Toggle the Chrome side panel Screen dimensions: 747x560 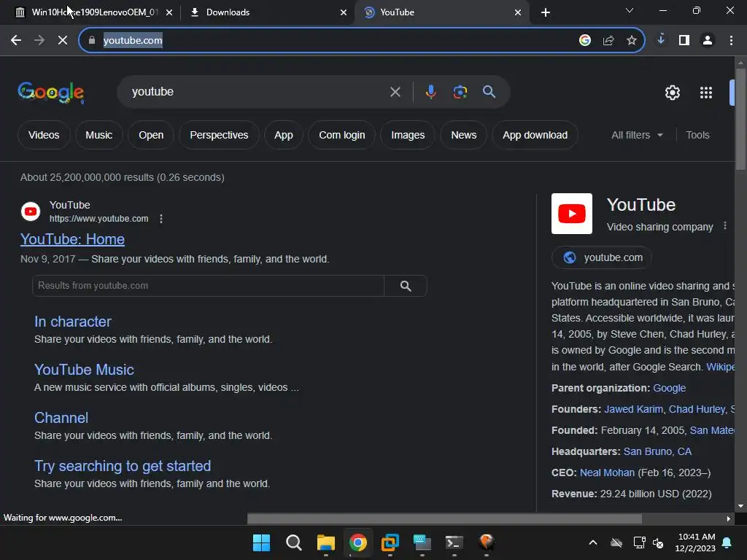click(684, 41)
